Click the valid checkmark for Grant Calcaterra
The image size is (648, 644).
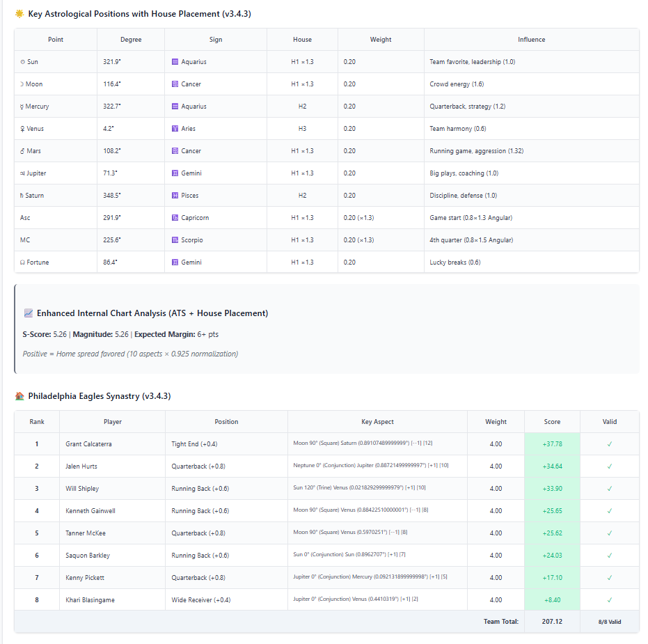pos(609,443)
